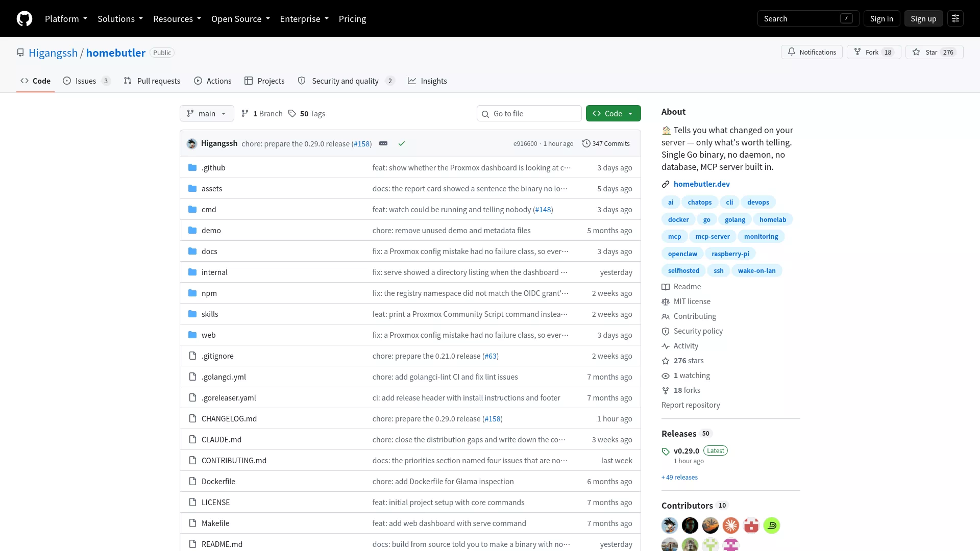Screen dimensions: 980x551
Task: Click the raspberry-pi topic tag
Action: [730, 254]
